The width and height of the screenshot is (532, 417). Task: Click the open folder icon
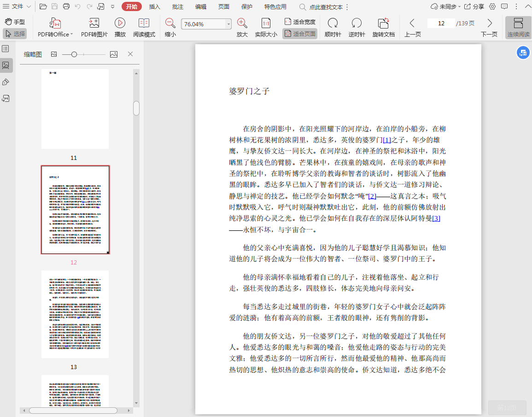(43, 6)
